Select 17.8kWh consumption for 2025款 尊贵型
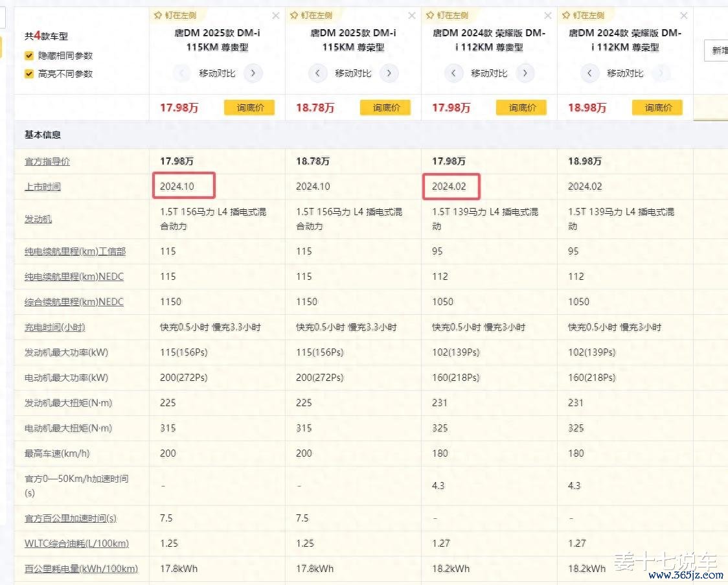Viewport: 728px width, 585px height. click(x=179, y=569)
